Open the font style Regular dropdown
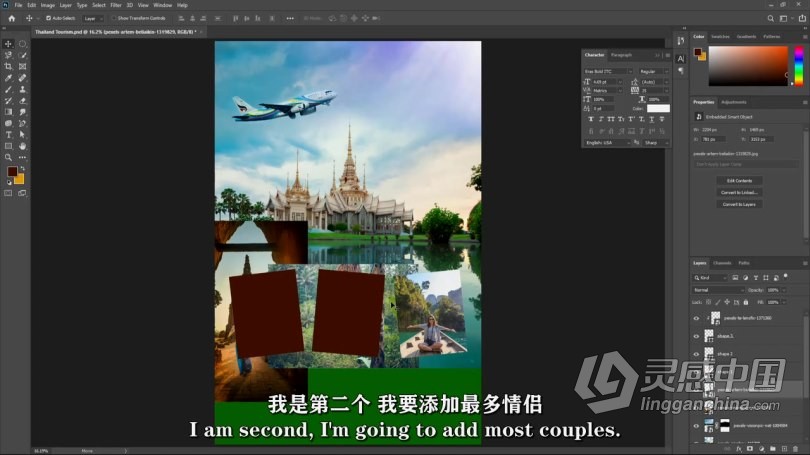The width and height of the screenshot is (810, 455). [x=653, y=71]
